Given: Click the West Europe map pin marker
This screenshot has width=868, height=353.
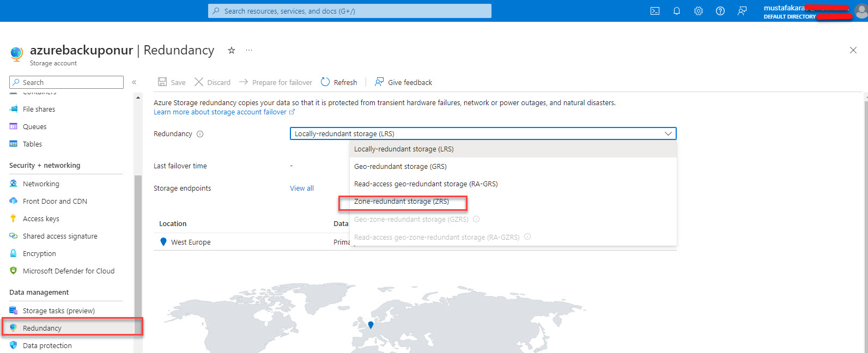Looking at the screenshot, I should (371, 325).
